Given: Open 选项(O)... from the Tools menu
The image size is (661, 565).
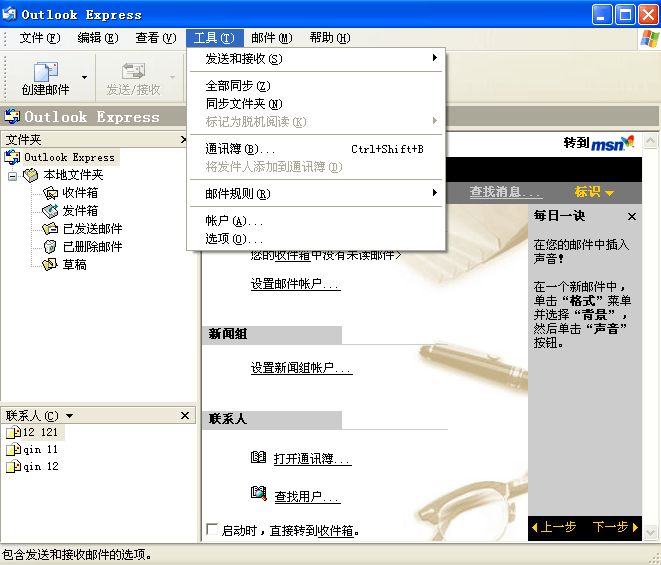Looking at the screenshot, I should pos(316,239).
